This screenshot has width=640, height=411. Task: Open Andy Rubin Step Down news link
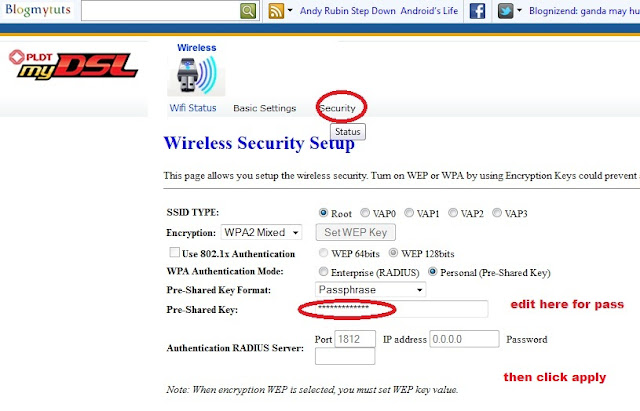[x=347, y=11]
